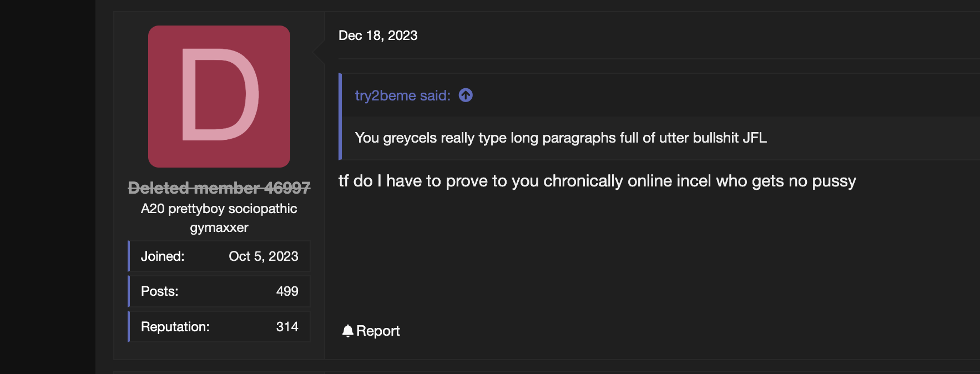Select the Report bell icon under the post
980x374 pixels.
347,330
